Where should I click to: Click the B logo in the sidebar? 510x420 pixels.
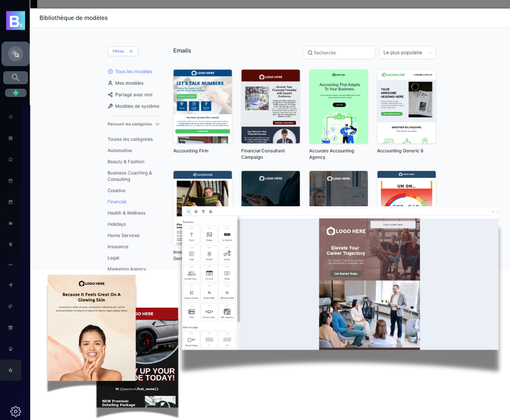[15, 20]
